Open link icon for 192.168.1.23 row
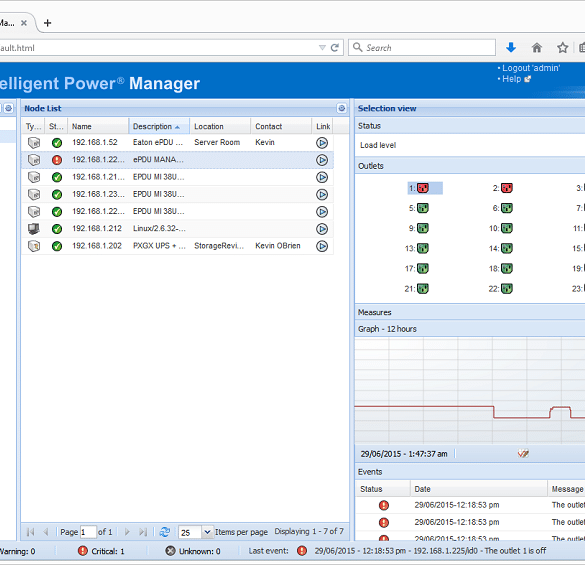 pos(322,194)
